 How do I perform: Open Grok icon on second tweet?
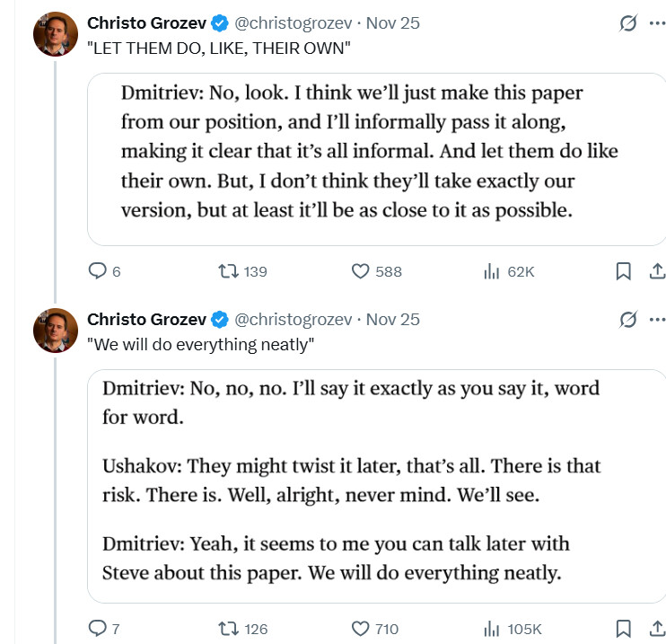pyautogui.click(x=628, y=319)
